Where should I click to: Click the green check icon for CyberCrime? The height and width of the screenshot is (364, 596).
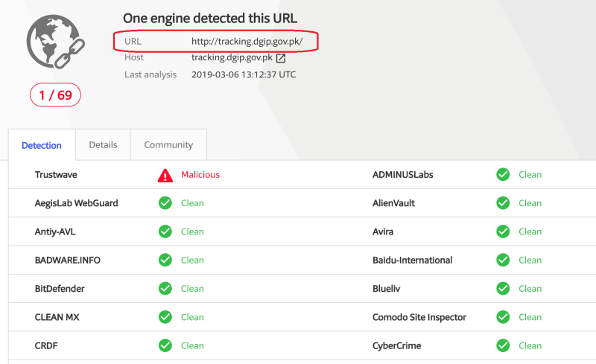point(504,345)
